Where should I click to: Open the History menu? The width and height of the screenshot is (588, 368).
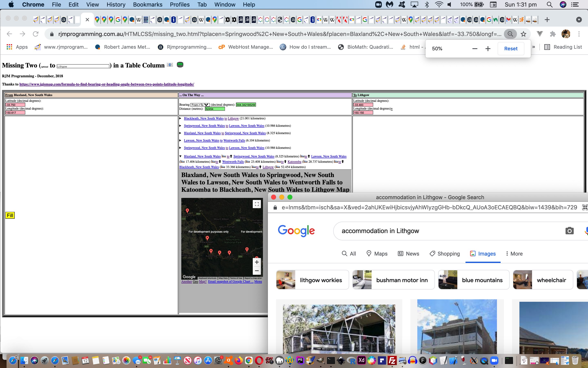(x=116, y=5)
